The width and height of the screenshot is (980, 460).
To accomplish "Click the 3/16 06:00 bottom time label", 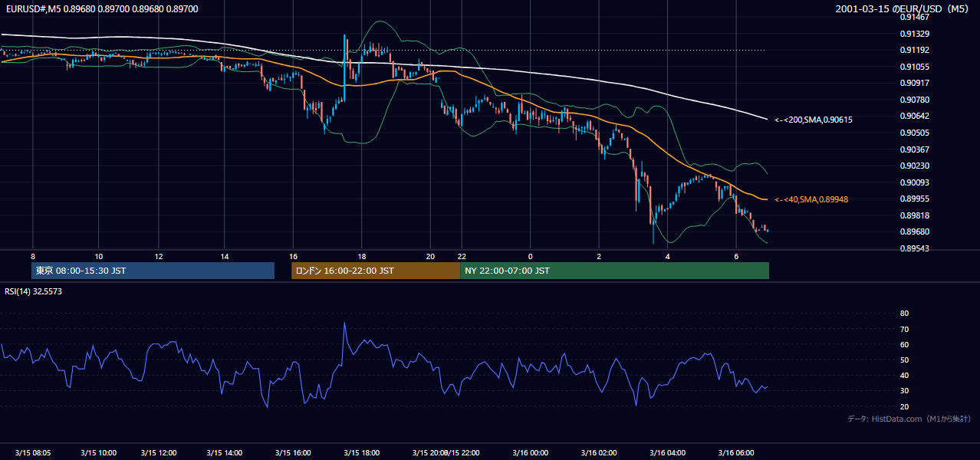I will [735, 453].
